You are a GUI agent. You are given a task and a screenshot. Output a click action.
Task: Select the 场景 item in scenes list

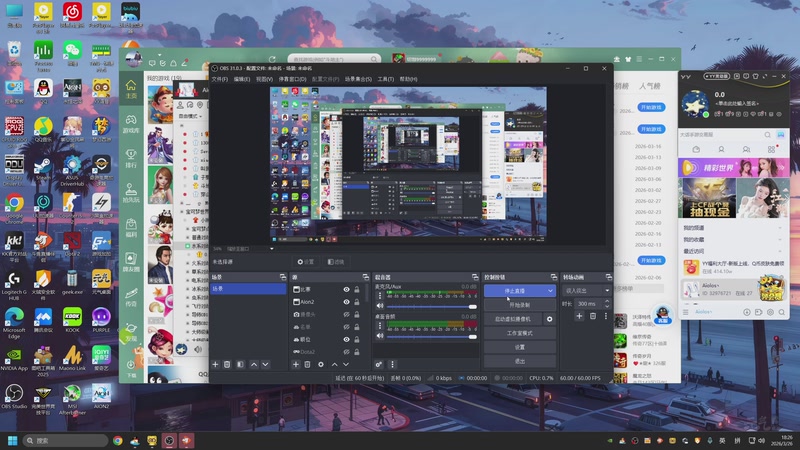(x=248, y=289)
